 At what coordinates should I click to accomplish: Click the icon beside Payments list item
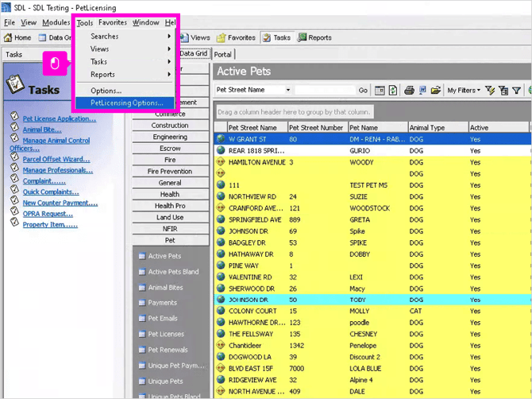(142, 303)
